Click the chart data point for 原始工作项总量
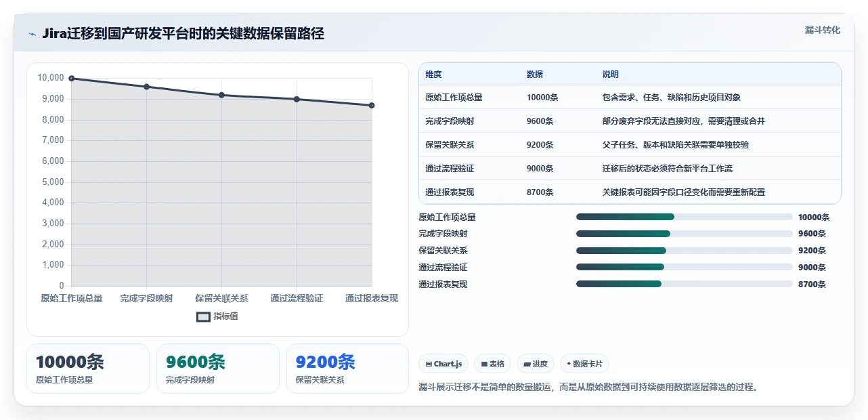This screenshot has width=868, height=420. tap(72, 79)
